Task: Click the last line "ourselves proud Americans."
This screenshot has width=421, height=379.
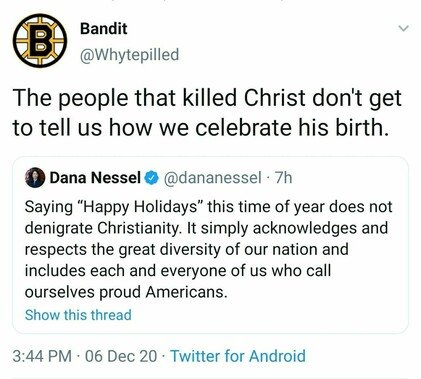Action: click(x=126, y=292)
